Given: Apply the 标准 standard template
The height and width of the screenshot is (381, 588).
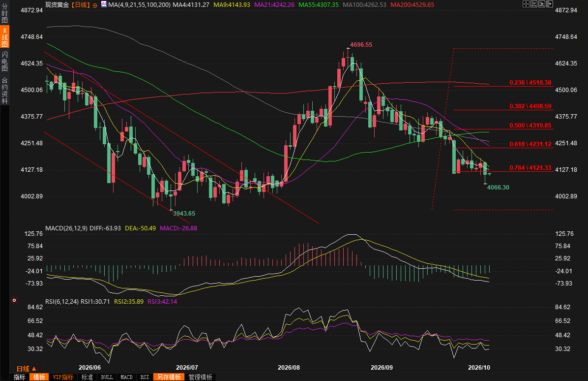Looking at the screenshot, I should click(x=87, y=377).
